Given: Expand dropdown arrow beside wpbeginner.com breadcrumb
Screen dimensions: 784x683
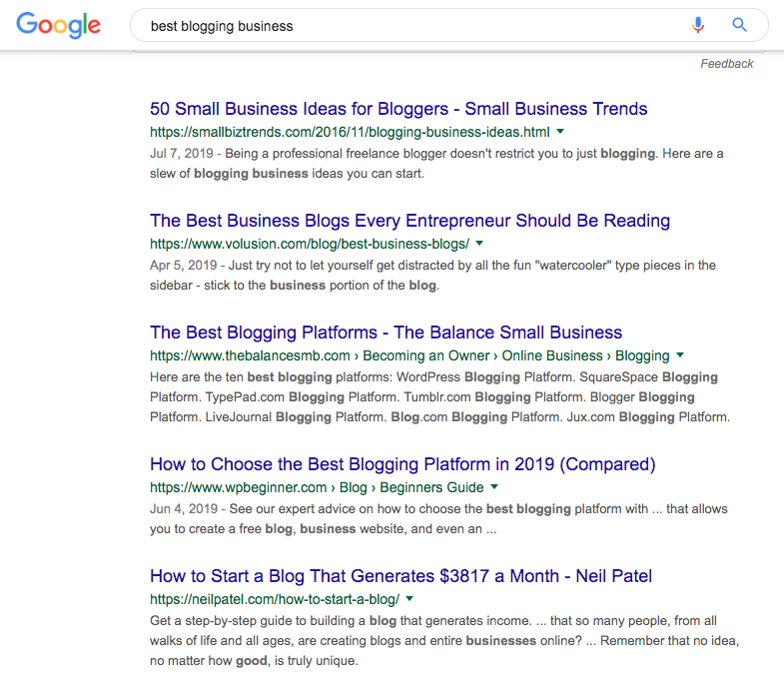Looking at the screenshot, I should coord(494,487).
